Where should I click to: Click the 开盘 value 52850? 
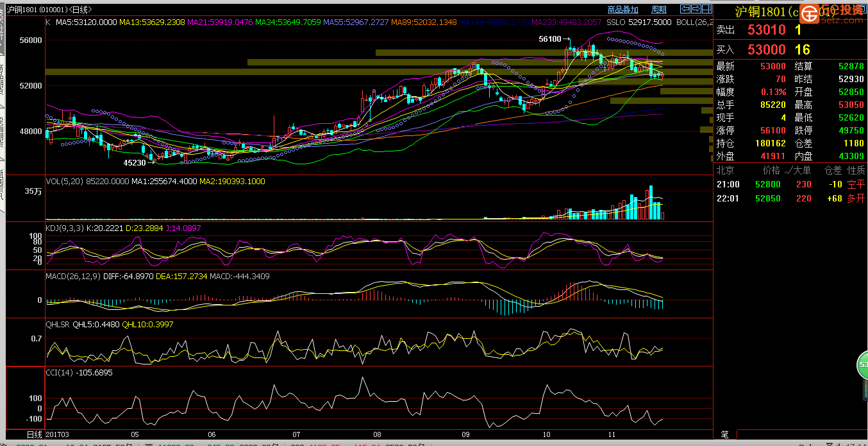click(x=851, y=92)
